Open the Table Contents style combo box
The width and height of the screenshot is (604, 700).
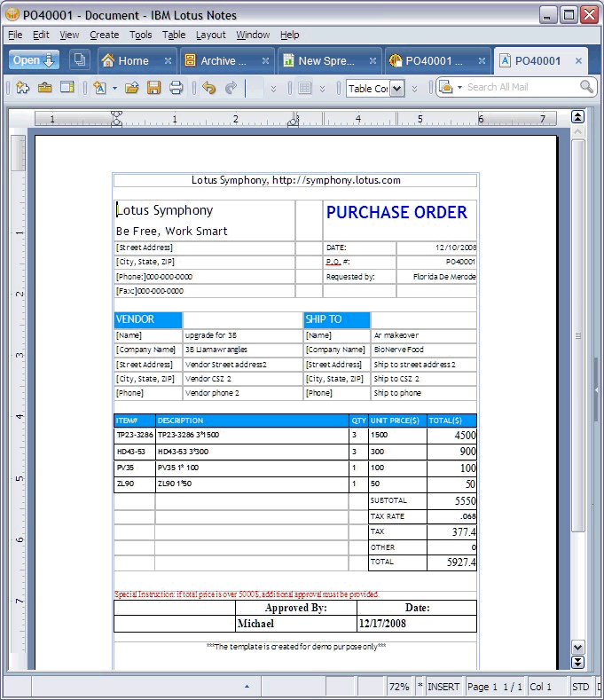(x=375, y=89)
